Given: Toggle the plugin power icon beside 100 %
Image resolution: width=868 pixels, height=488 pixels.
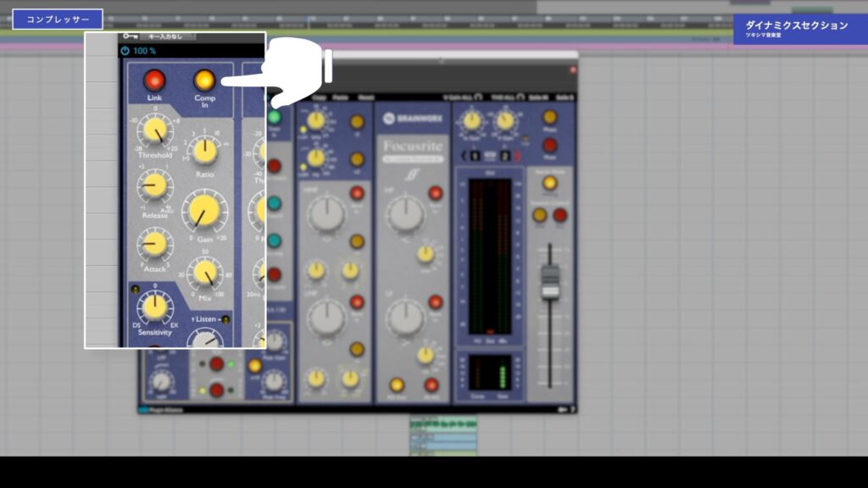Looking at the screenshot, I should (x=125, y=51).
